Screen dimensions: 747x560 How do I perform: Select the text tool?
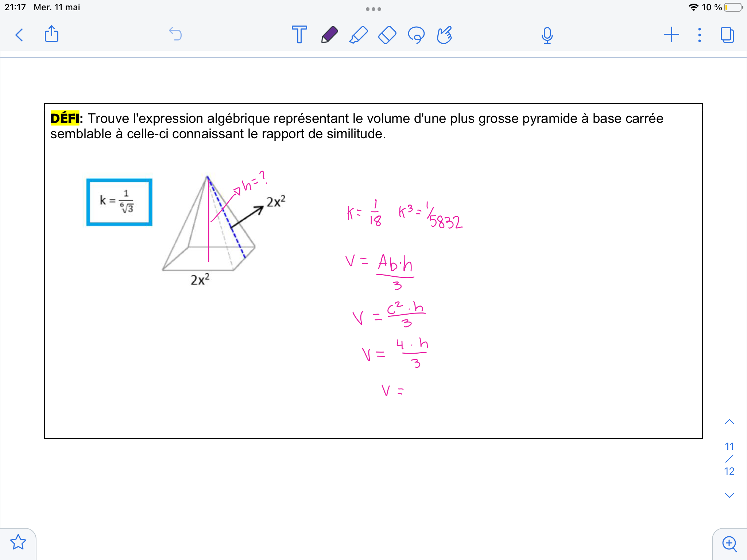pyautogui.click(x=299, y=35)
